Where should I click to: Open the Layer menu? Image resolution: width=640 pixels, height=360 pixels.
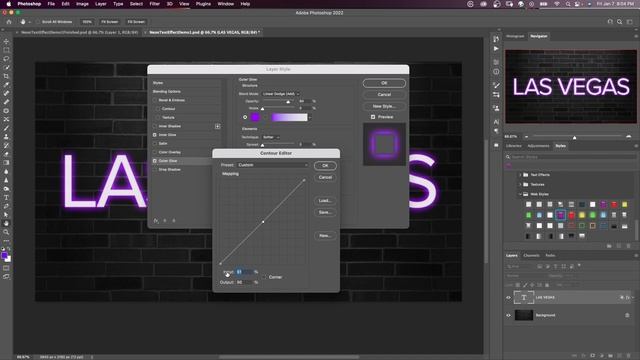100,4
